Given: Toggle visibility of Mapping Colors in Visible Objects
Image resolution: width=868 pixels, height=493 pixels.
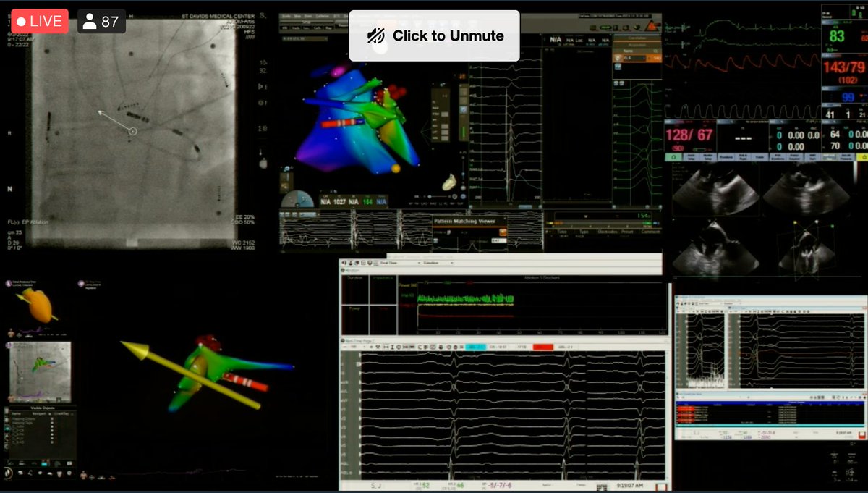Looking at the screenshot, I should [51, 419].
